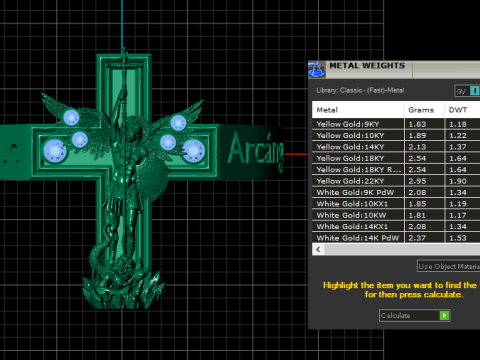Viewport: 480px width, 360px height.
Task: Click the Calculate button
Action: (414, 315)
